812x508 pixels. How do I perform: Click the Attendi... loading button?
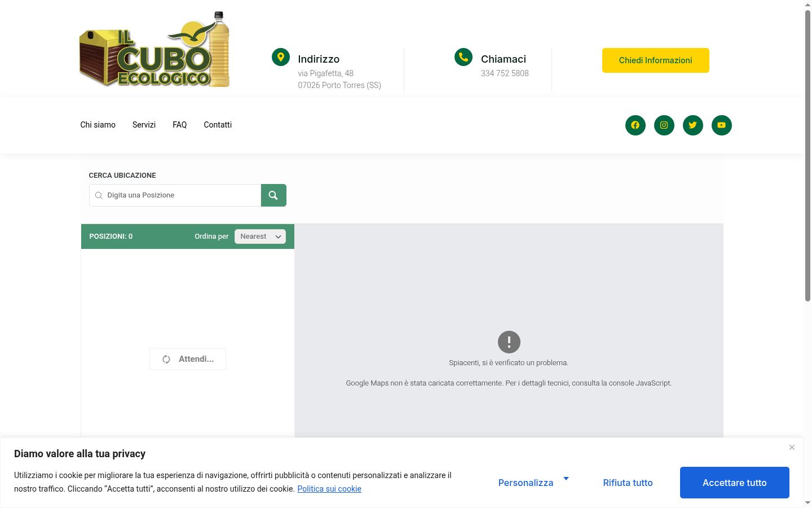tap(188, 359)
